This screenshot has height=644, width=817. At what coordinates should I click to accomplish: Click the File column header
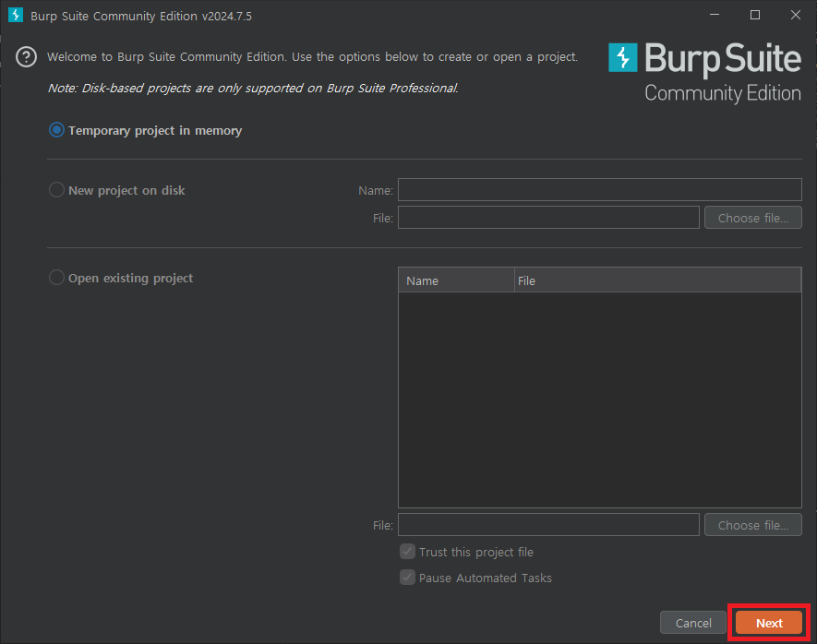(657, 280)
